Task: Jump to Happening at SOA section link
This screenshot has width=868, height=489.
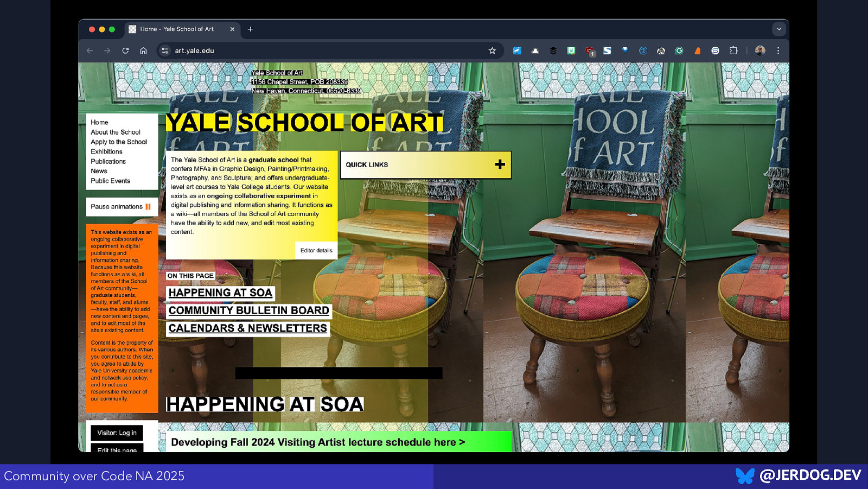Action: click(x=220, y=293)
